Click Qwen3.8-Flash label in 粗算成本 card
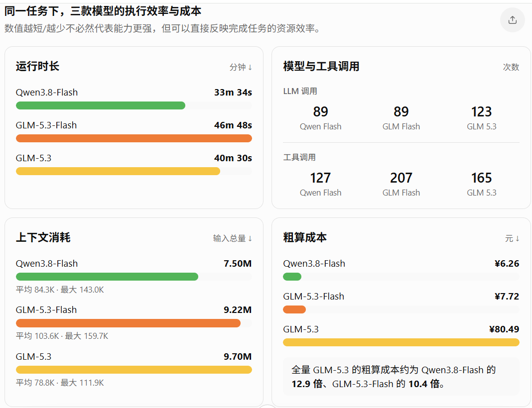 [x=314, y=263]
